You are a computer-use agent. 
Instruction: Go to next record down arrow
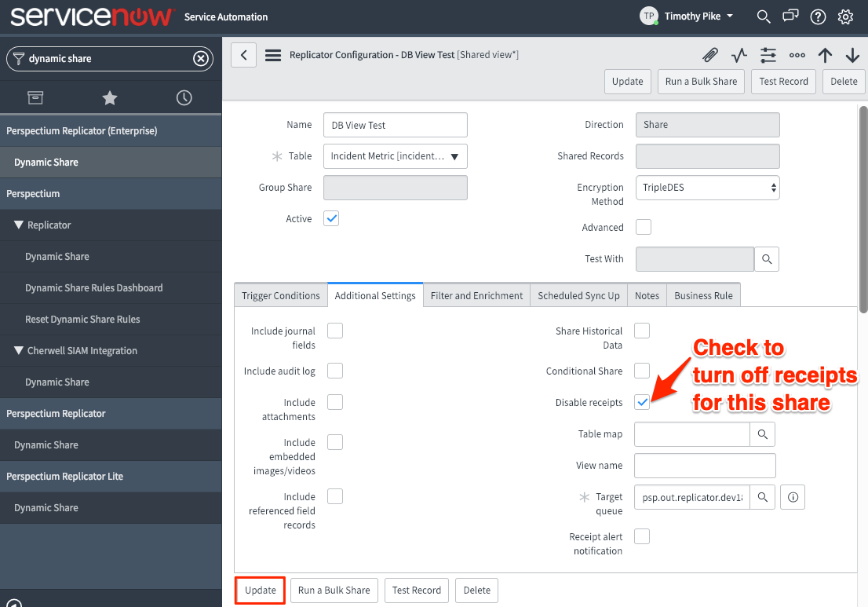coord(852,55)
